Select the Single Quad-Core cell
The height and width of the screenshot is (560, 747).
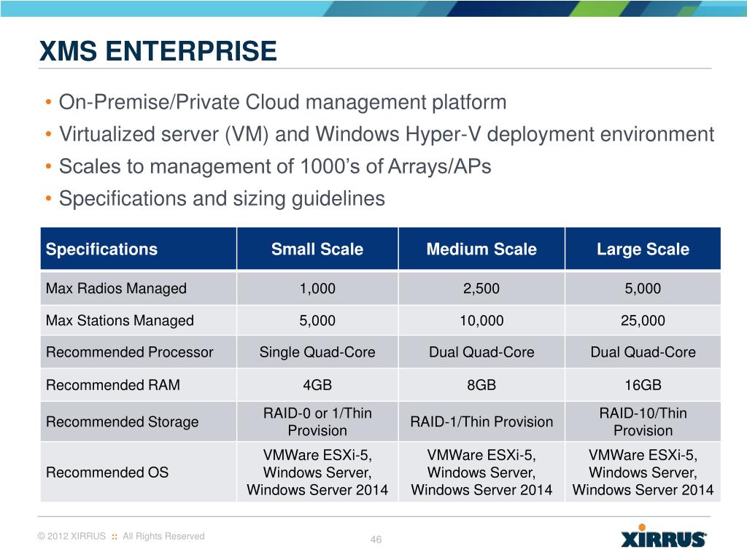(x=317, y=352)
